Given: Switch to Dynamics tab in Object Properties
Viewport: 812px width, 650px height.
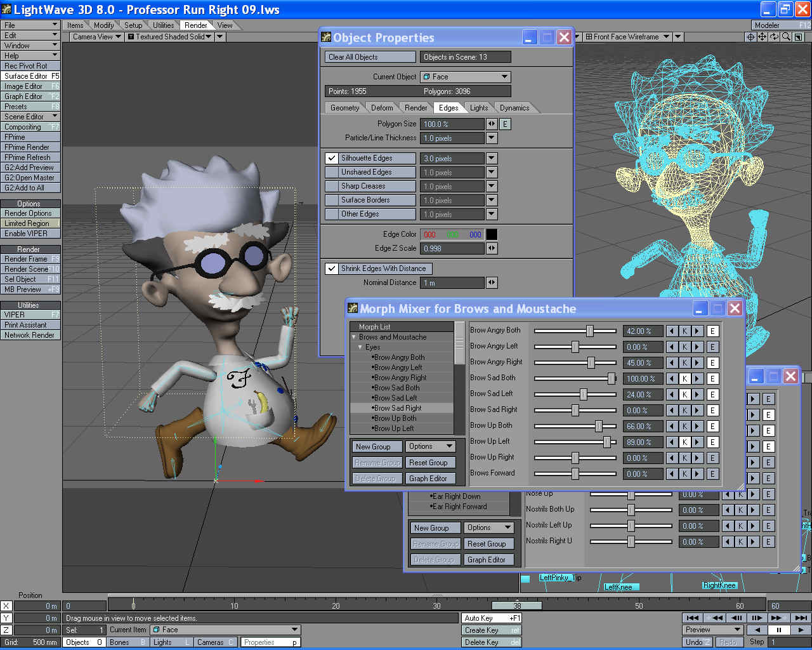Looking at the screenshot, I should pyautogui.click(x=514, y=108).
